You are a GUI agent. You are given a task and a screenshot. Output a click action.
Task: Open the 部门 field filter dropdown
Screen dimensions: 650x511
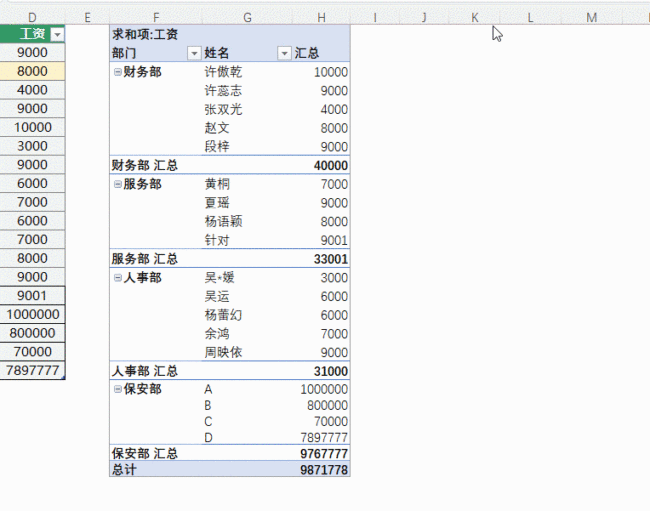click(192, 53)
